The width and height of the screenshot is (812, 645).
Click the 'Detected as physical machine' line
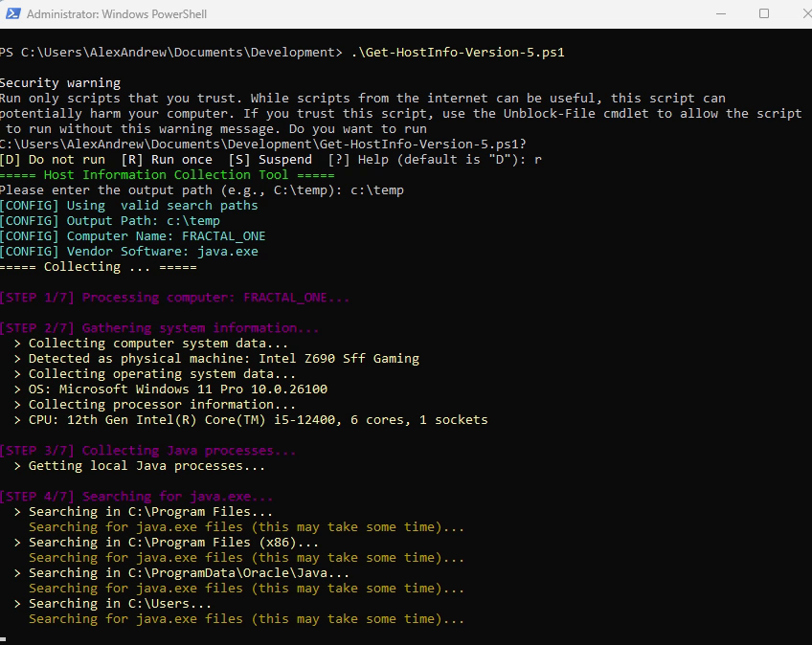coord(216,359)
